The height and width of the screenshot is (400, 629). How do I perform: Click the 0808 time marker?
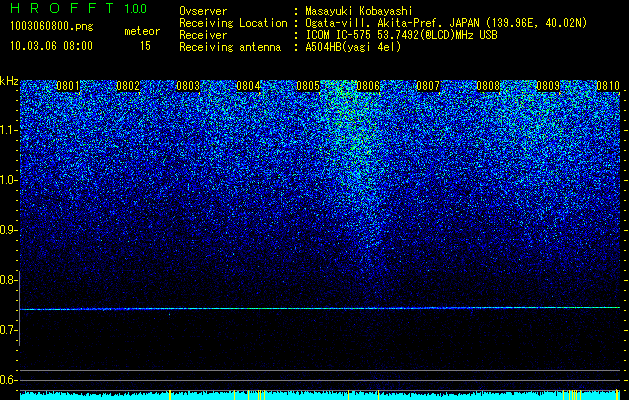(488, 86)
